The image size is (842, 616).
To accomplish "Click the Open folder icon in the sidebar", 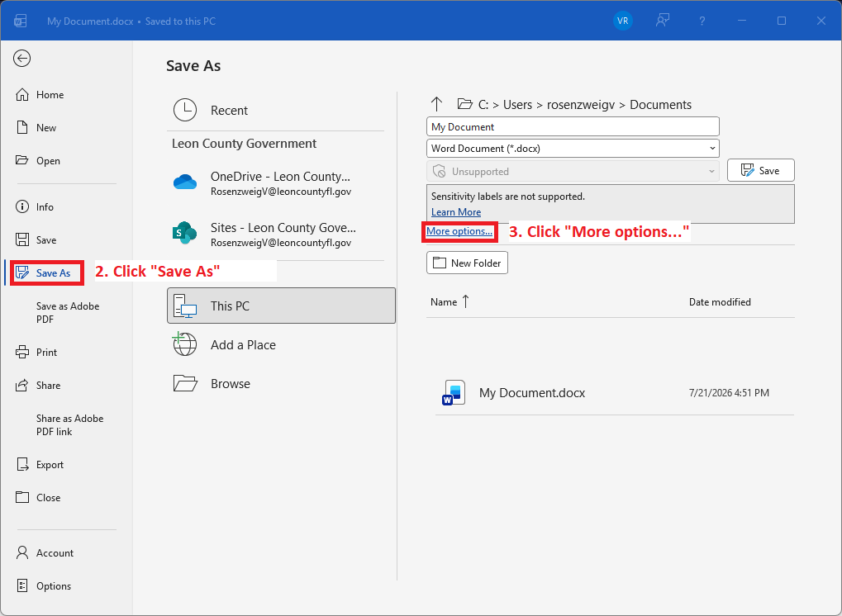I will (22, 160).
